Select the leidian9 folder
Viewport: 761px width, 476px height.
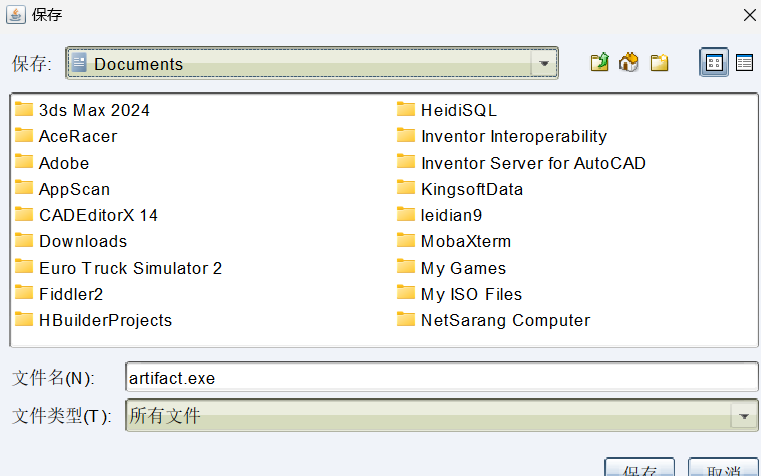(x=440, y=215)
